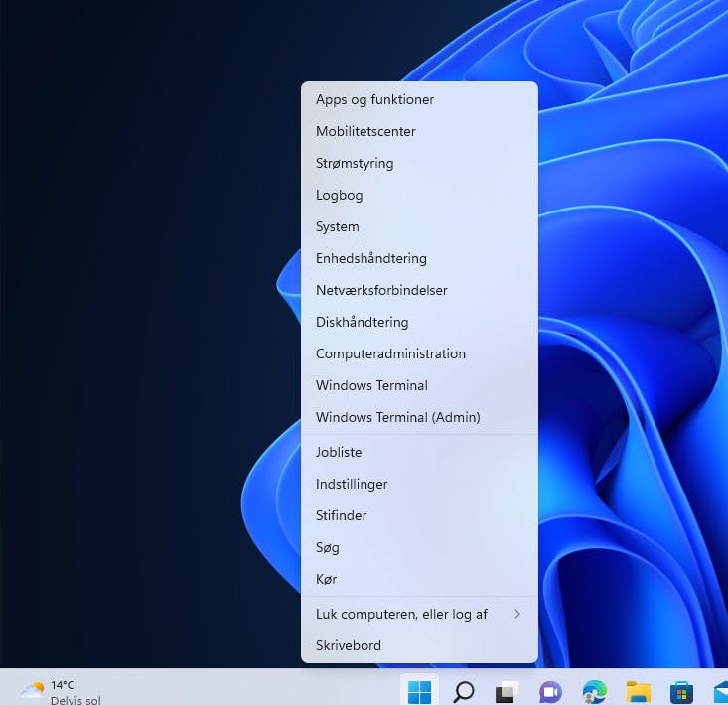Open Microsoft Edge from the taskbar
728x705 pixels.
coord(595,692)
